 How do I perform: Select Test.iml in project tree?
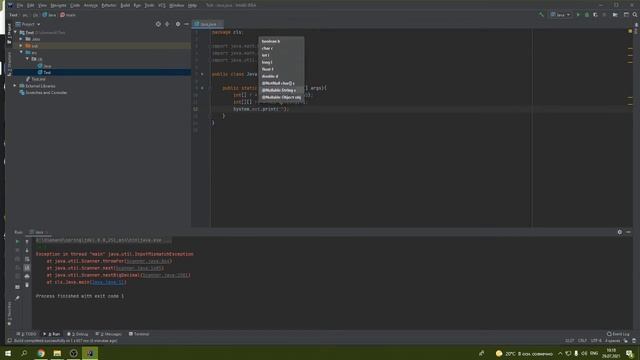point(36,79)
